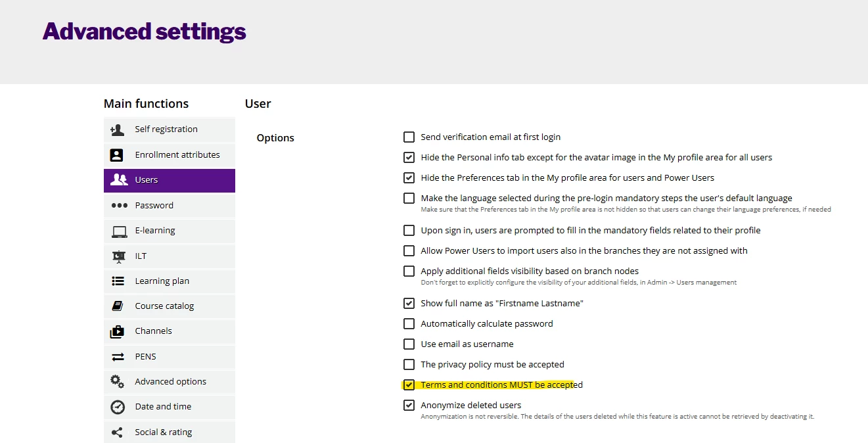The image size is (868, 443).
Task: Toggle Automatically calculate password option
Action: 409,324
